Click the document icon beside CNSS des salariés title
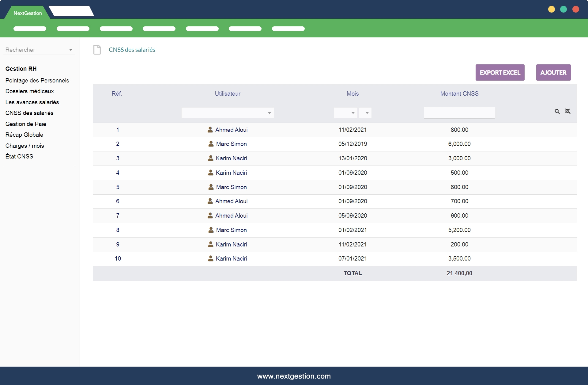 coord(97,50)
